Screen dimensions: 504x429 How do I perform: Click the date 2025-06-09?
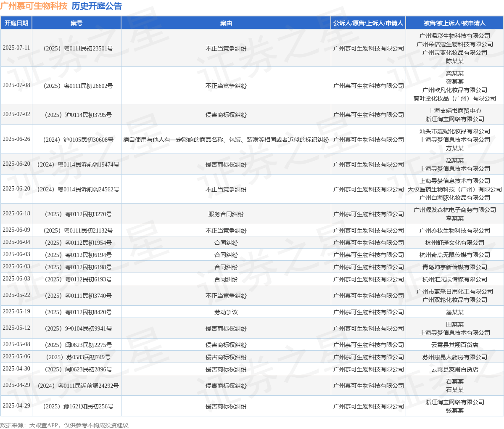click(16, 230)
